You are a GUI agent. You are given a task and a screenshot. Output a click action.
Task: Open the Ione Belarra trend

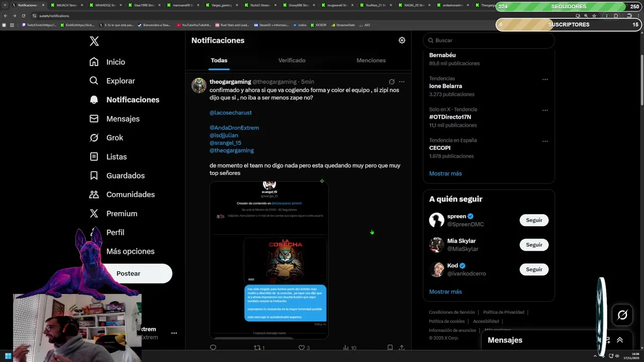445,86
